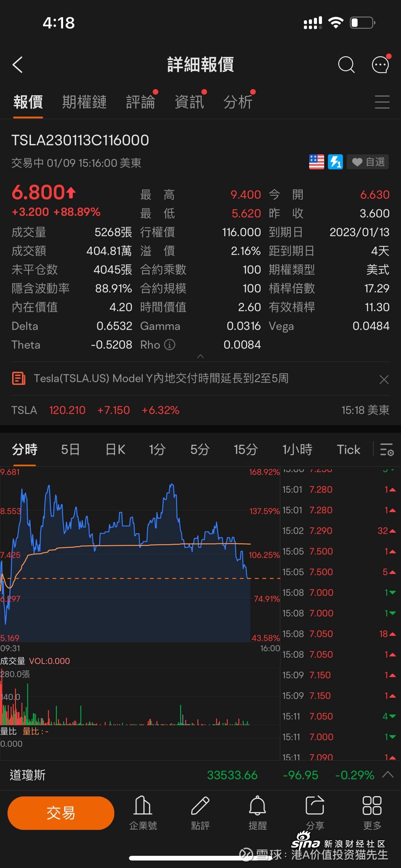Image resolution: width=401 pixels, height=868 pixels.
Task: Tap the intraday price chart area
Action: [x=140, y=554]
